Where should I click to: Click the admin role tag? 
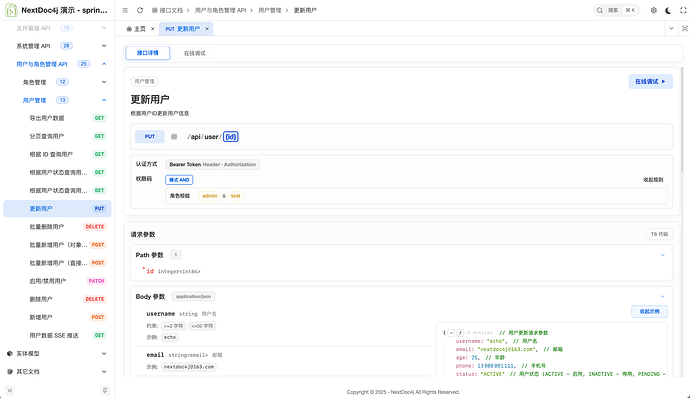click(x=210, y=196)
